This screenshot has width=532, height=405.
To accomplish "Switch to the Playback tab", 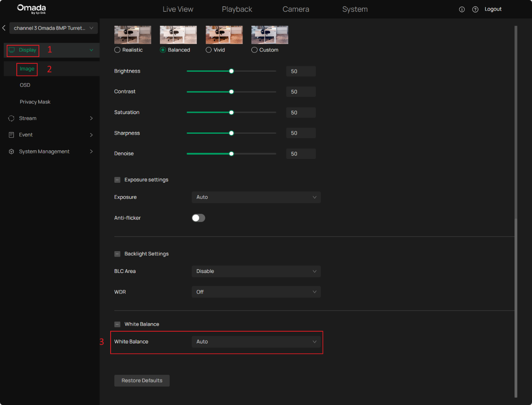I will pyautogui.click(x=237, y=9).
